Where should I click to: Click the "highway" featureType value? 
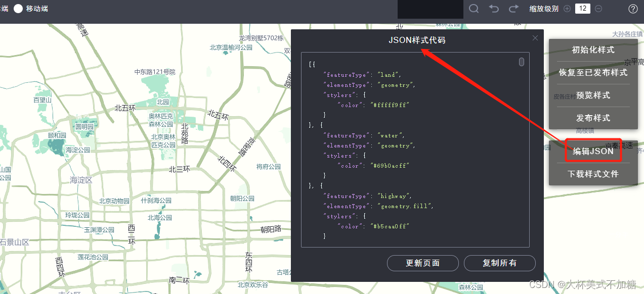(394, 196)
